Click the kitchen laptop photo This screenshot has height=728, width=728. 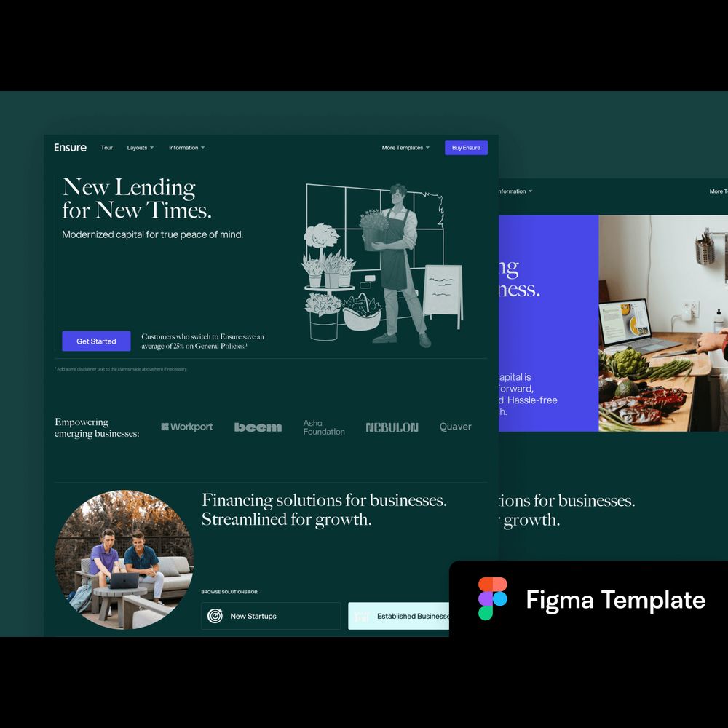click(x=662, y=323)
